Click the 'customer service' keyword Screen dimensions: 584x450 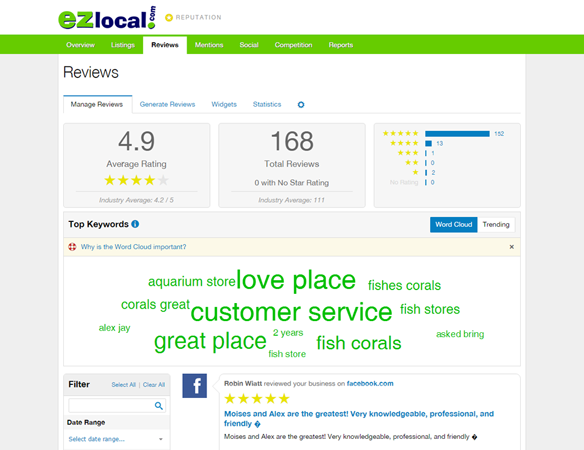click(291, 312)
